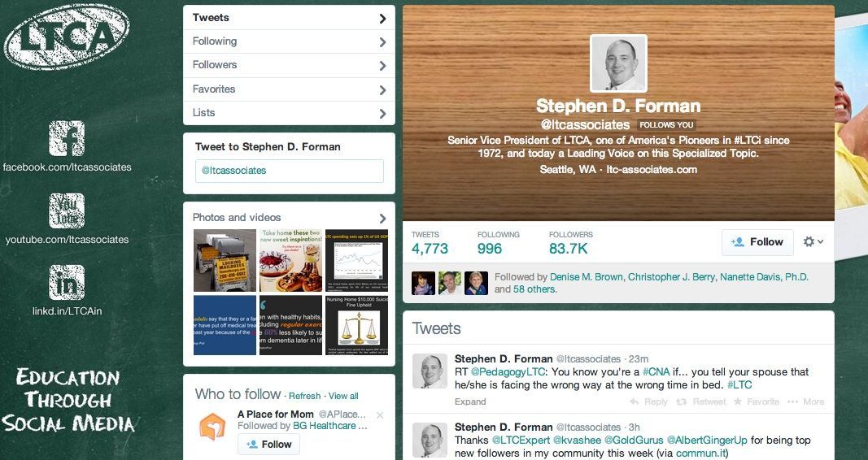Screen dimensions: 868x460
Task: Open the gear settings dropdown beside Follow
Action: (813, 241)
